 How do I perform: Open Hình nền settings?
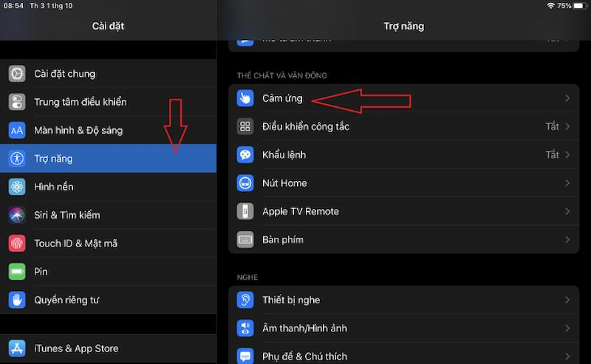(108, 187)
